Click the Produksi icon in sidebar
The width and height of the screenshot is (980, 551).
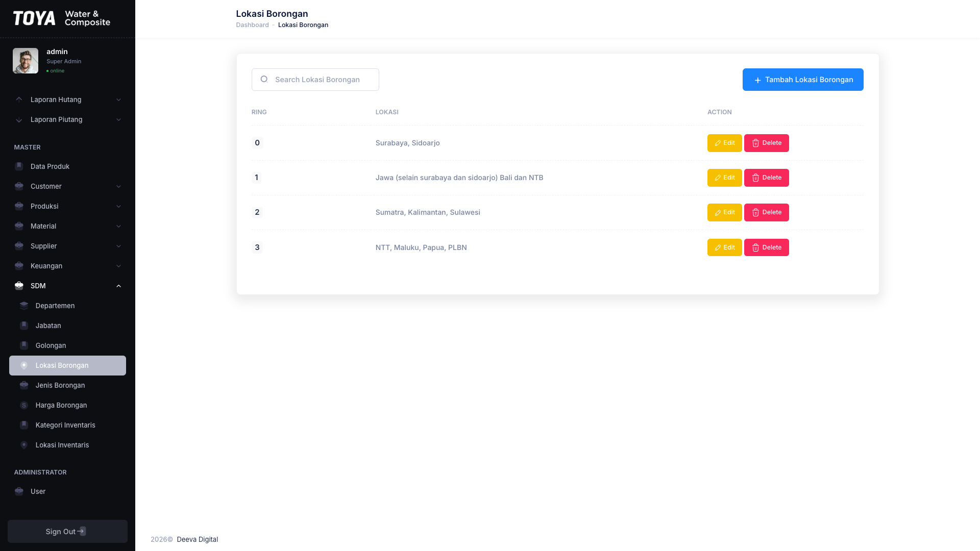19,206
